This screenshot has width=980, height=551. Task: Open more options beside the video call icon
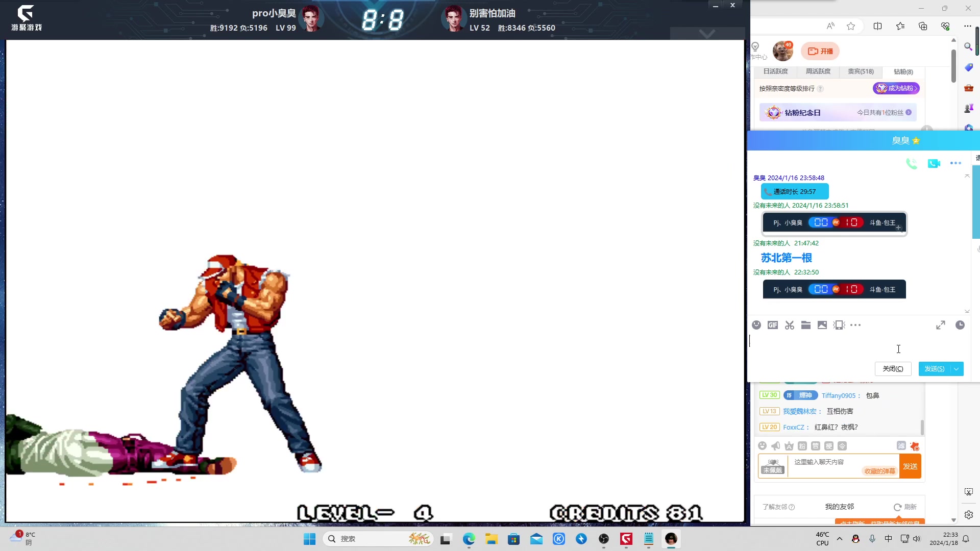[955, 163]
